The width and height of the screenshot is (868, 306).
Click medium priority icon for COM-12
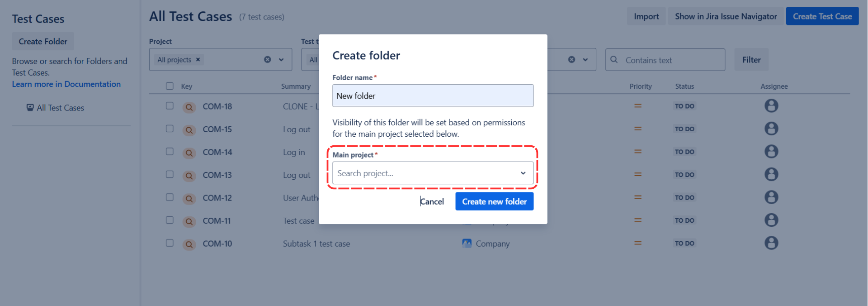point(638,197)
